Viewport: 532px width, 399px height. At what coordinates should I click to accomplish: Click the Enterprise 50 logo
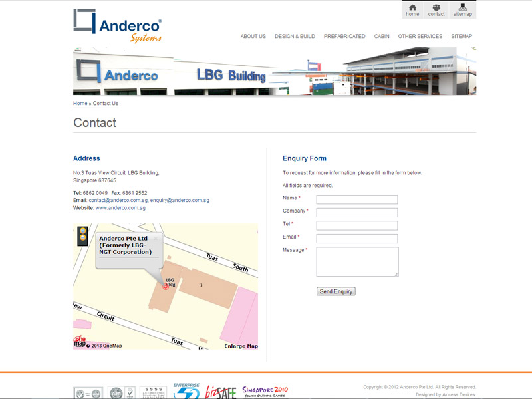pyautogui.click(x=186, y=391)
